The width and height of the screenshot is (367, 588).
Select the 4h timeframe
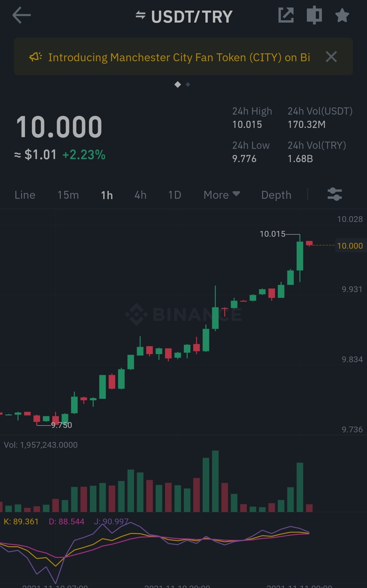pyautogui.click(x=140, y=195)
